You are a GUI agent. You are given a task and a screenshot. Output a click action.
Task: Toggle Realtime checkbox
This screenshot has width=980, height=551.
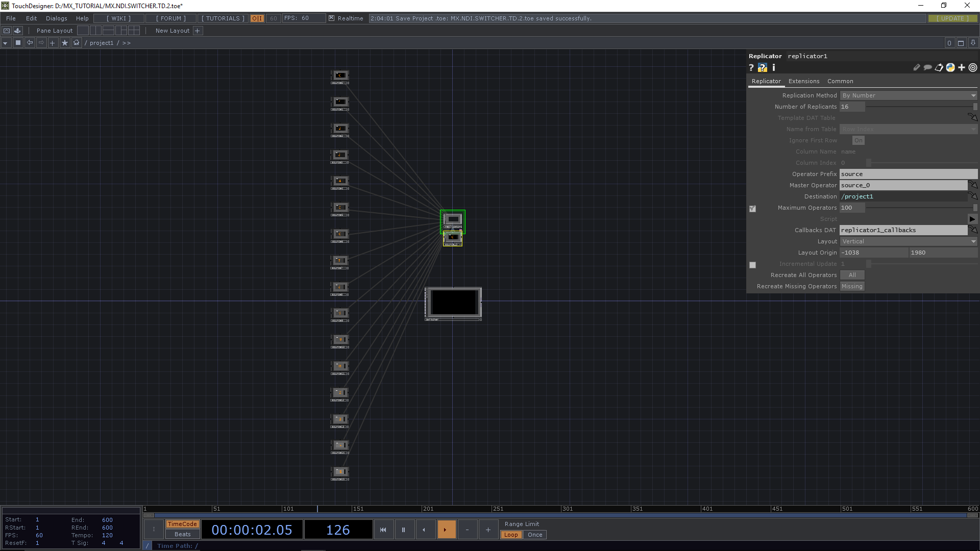(x=331, y=18)
